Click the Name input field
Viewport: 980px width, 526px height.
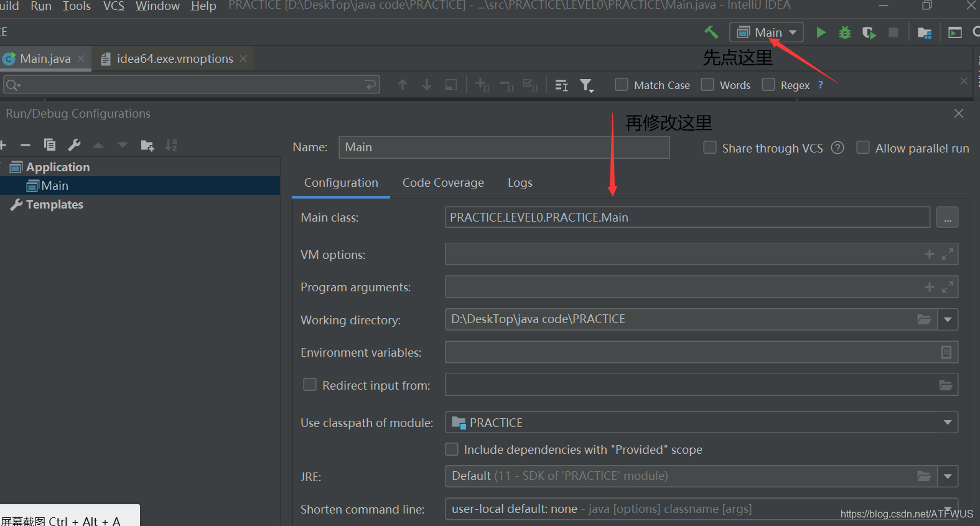pos(504,148)
